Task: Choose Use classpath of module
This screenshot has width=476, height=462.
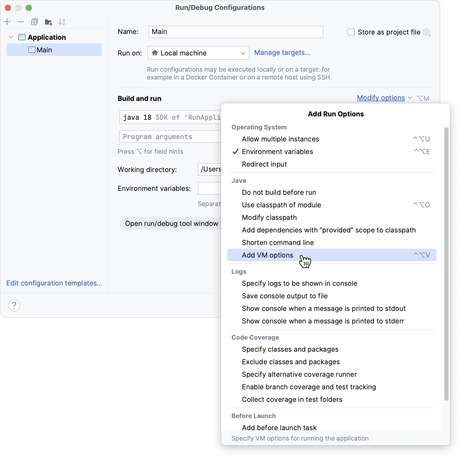Action: pos(332,205)
